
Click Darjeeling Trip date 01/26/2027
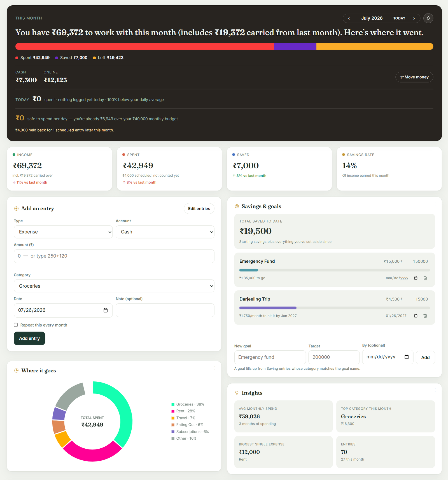(396, 316)
